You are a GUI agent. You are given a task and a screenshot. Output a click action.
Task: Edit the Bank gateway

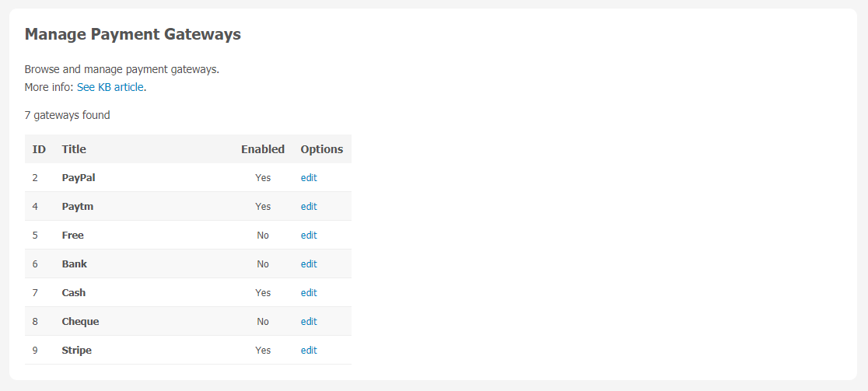coord(309,264)
